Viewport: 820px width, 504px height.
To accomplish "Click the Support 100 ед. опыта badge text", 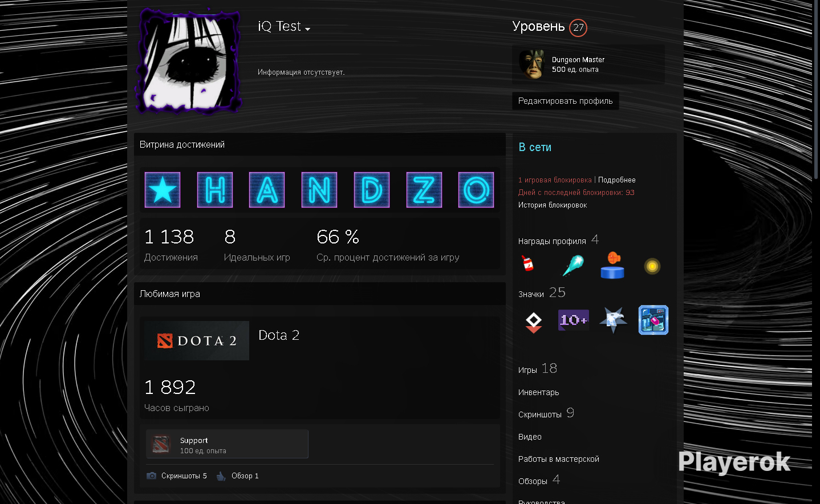I will pyautogui.click(x=203, y=445).
